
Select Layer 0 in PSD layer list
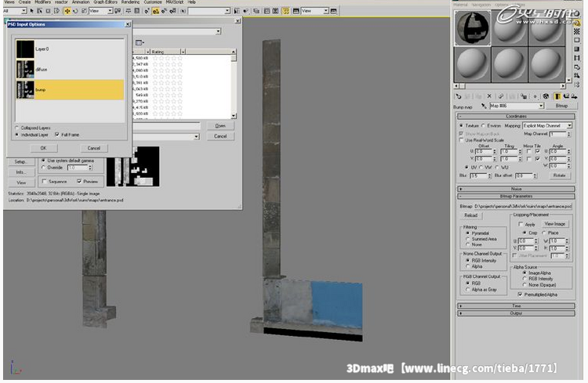point(70,49)
